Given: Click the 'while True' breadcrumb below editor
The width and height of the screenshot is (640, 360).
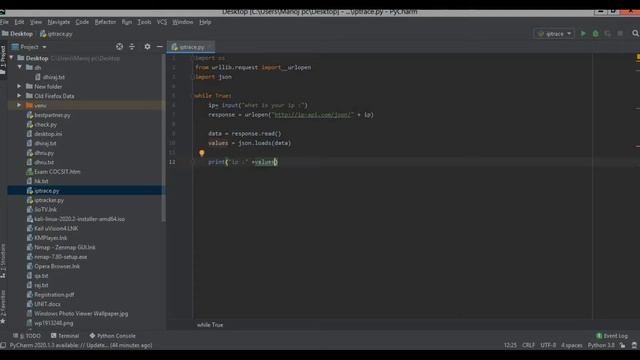Looking at the screenshot, I should point(210,325).
